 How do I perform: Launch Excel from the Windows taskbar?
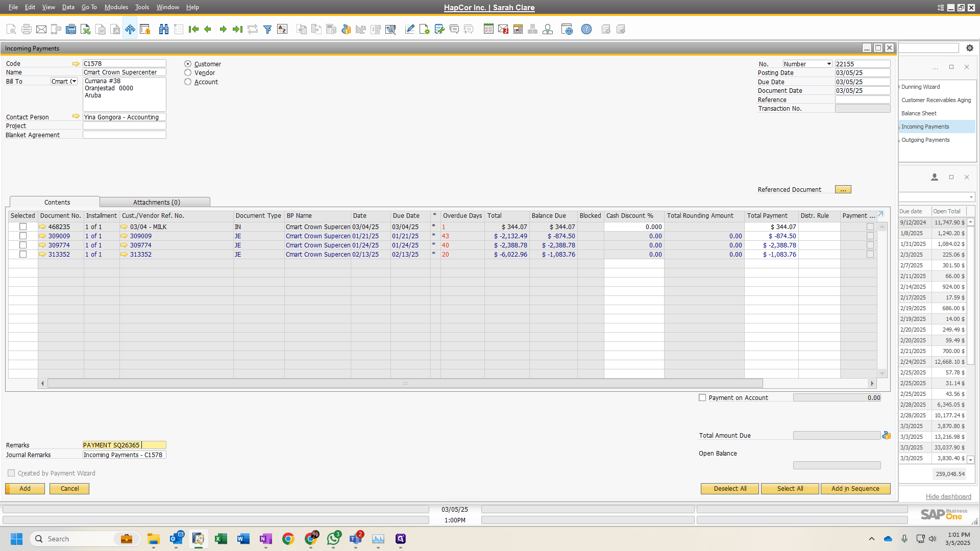click(x=221, y=539)
